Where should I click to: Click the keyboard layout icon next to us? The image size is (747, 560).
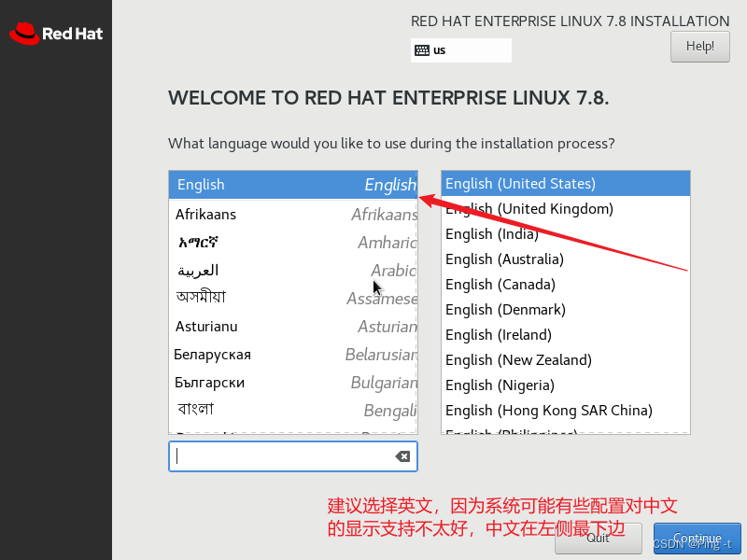point(422,50)
